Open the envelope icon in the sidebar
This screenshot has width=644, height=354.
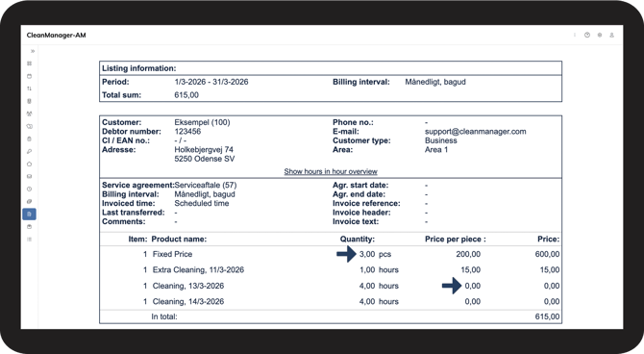point(29,176)
